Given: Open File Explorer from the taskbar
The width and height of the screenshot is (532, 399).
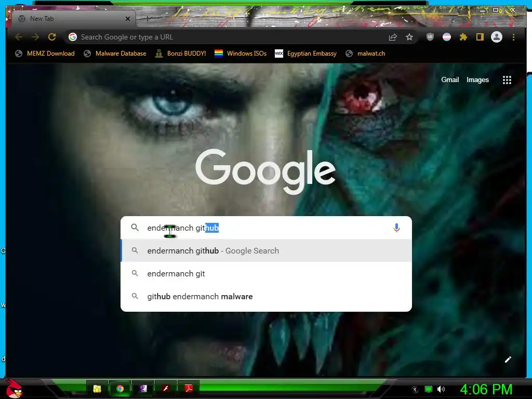Looking at the screenshot, I should click(x=97, y=389).
